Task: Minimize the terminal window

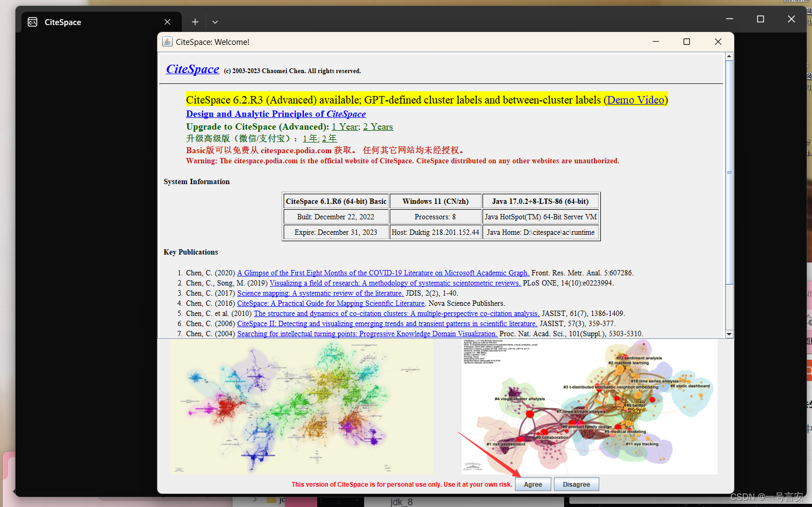Action: [729, 19]
